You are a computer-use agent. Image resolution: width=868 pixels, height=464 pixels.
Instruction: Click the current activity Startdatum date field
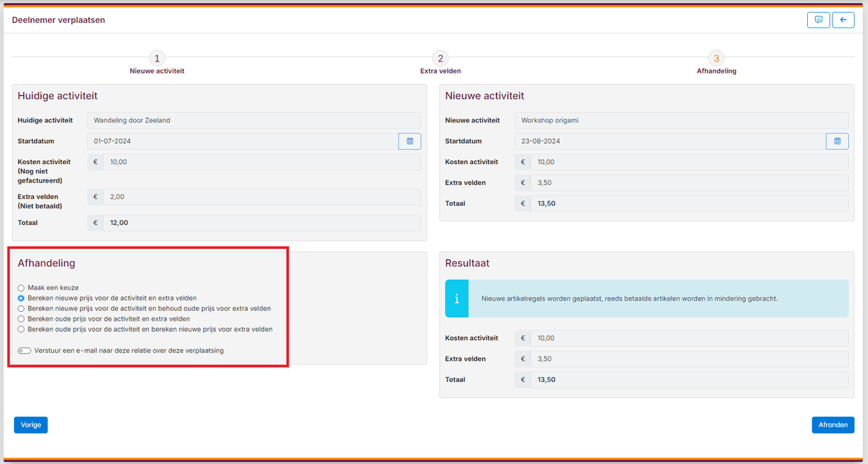(242, 141)
